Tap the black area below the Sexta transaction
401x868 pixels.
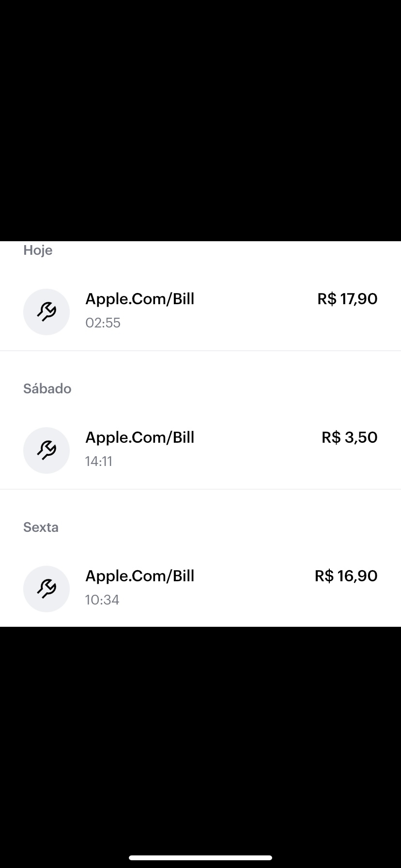point(200,727)
